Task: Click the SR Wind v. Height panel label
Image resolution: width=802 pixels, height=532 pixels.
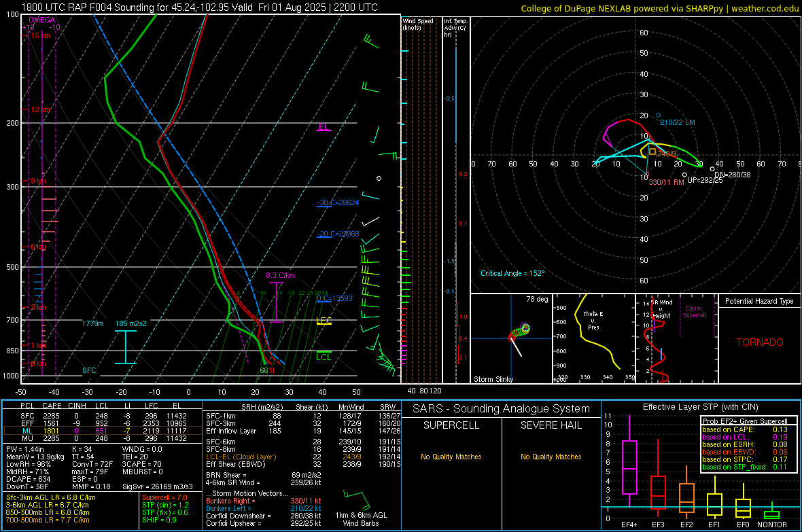Action: click(663, 309)
